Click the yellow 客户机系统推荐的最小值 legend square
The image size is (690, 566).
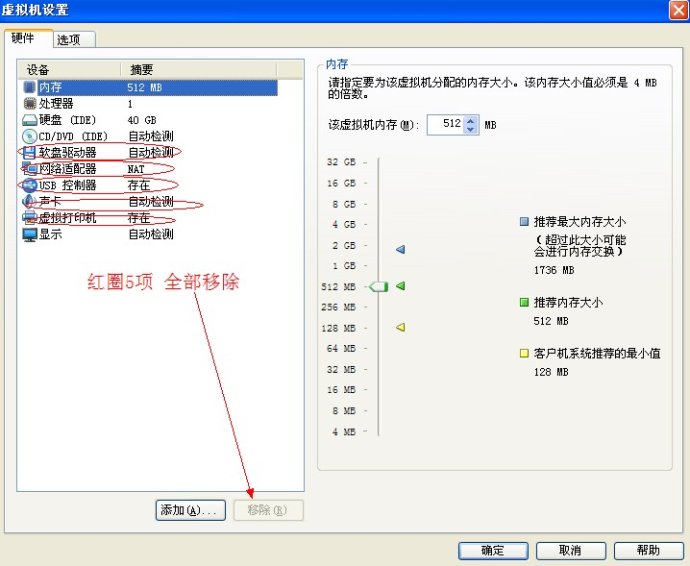pos(524,353)
